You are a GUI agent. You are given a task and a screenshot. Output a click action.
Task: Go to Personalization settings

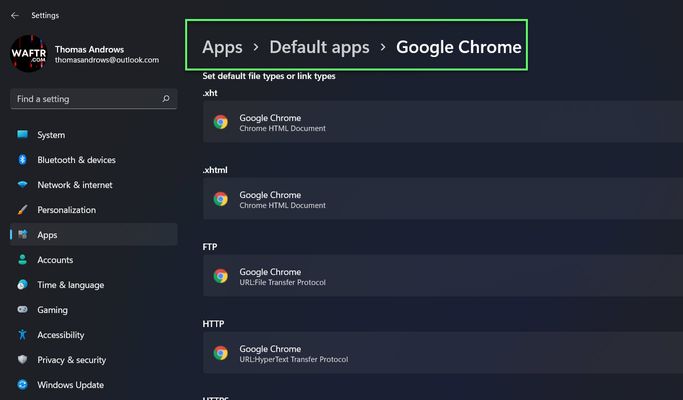coord(94,210)
